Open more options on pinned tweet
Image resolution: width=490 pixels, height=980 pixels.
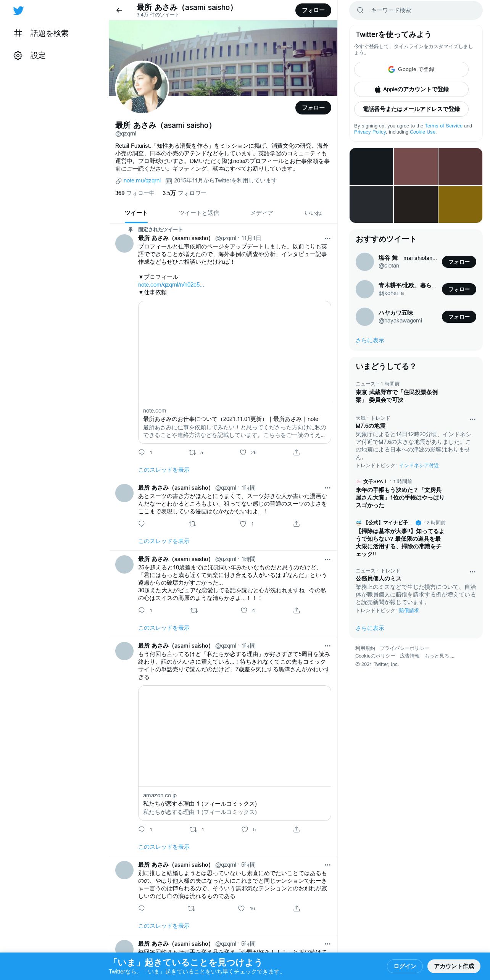tap(327, 238)
